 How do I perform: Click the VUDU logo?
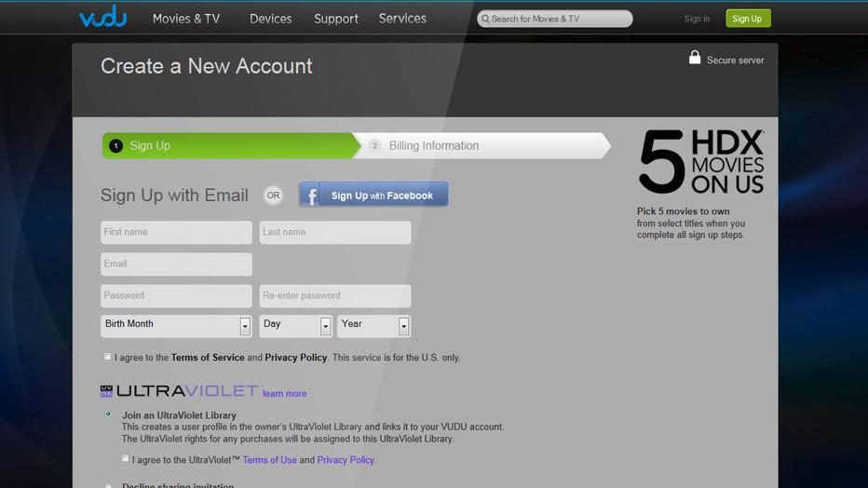tap(103, 17)
